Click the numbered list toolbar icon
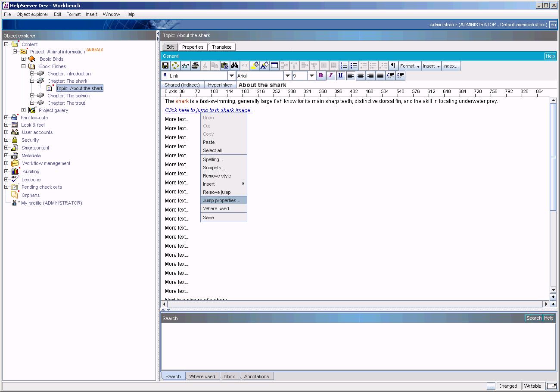Viewport: 560px width, 392px height. tap(344, 66)
